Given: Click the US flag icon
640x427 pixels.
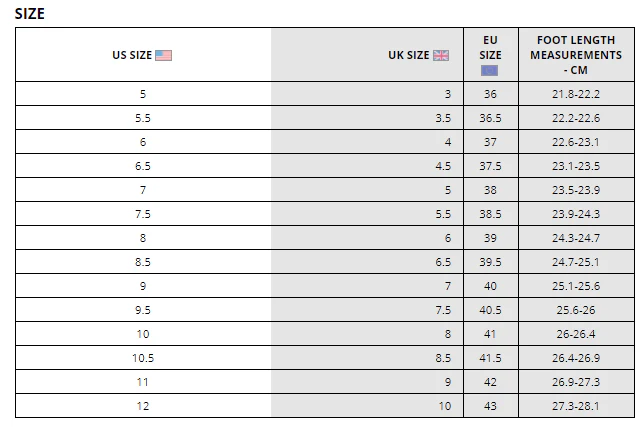Looking at the screenshot, I should [164, 55].
